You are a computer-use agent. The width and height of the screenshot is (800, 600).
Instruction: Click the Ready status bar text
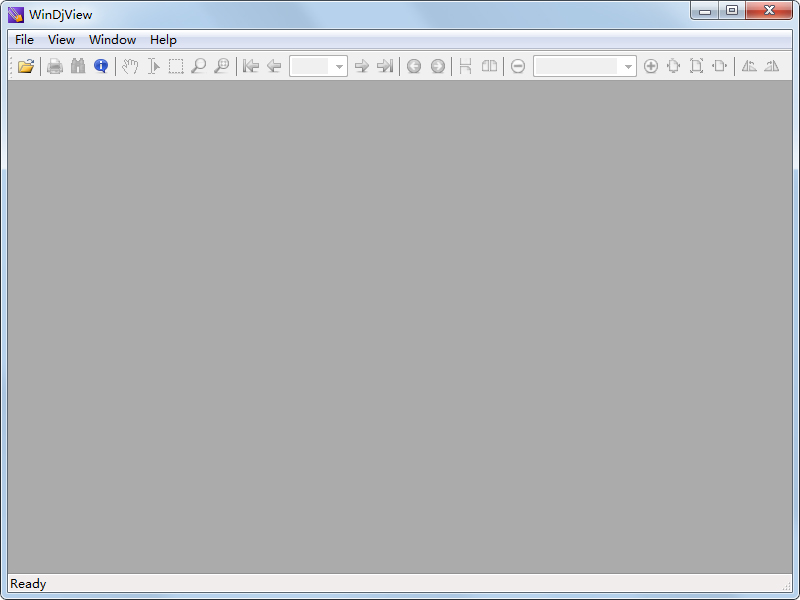click(x=27, y=583)
